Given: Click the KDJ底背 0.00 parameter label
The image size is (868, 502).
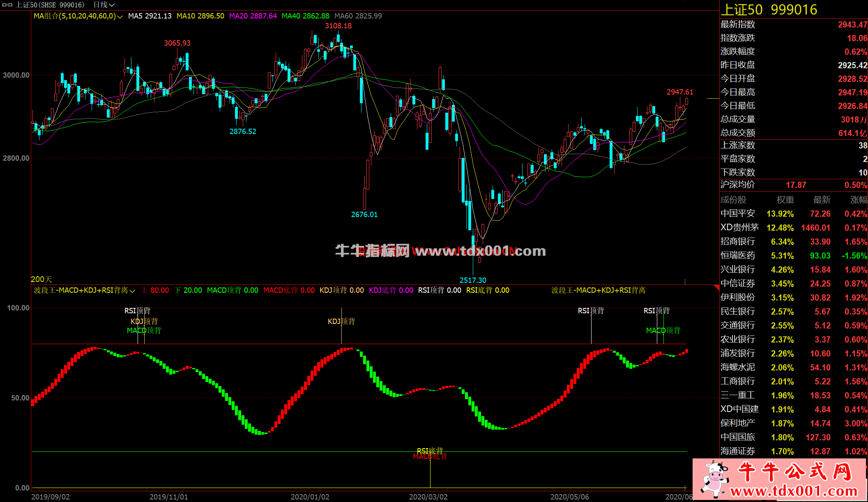Looking at the screenshot, I should 391,290.
